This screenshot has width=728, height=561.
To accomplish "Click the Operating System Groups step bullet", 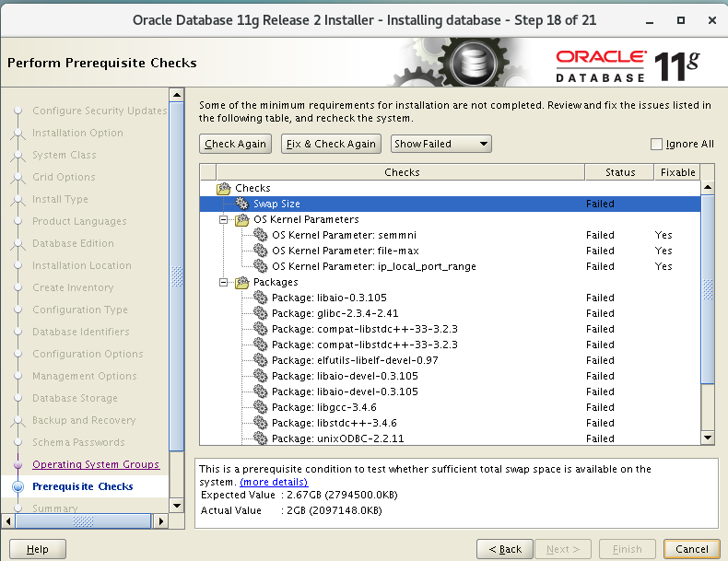I will [18, 464].
